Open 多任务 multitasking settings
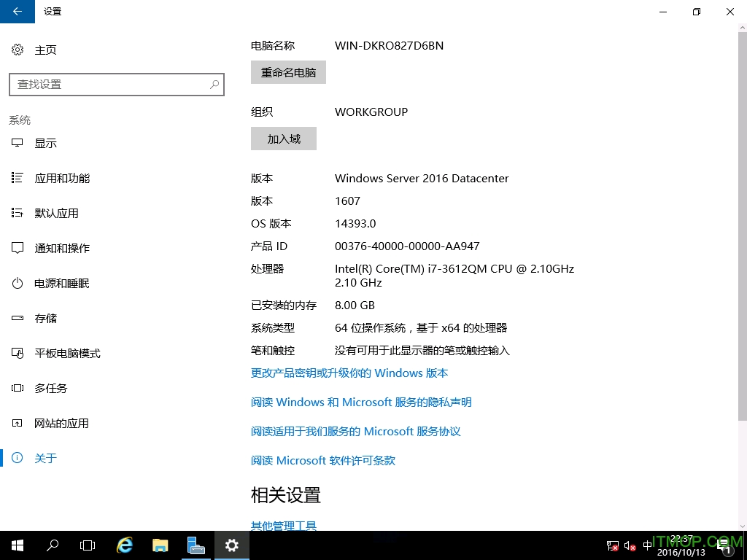The height and width of the screenshot is (560, 747). point(50,388)
